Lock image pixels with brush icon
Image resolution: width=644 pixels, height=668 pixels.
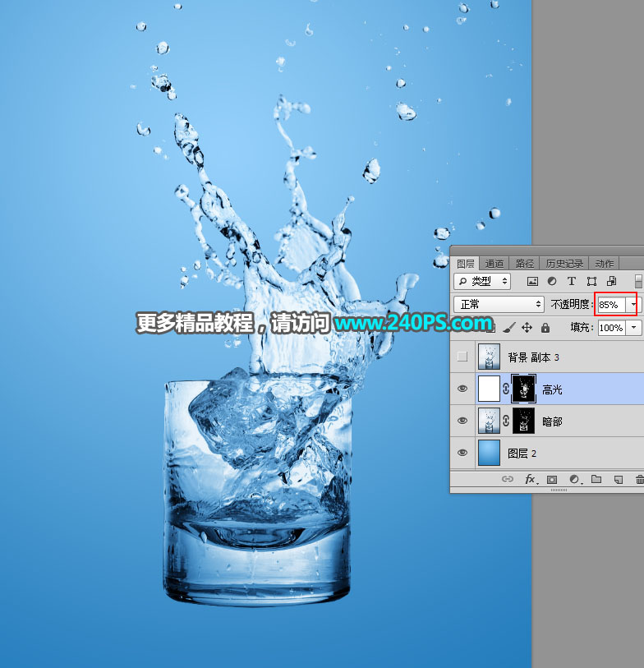coord(509,328)
